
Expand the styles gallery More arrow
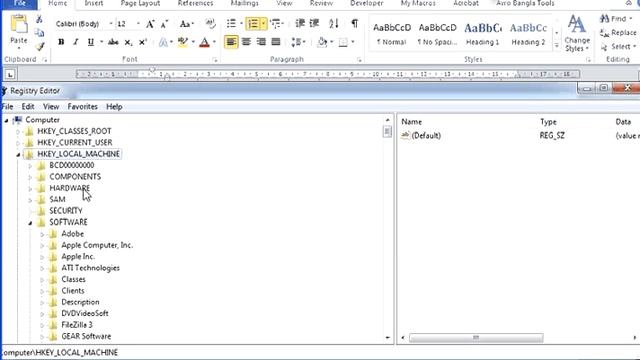coord(556,46)
